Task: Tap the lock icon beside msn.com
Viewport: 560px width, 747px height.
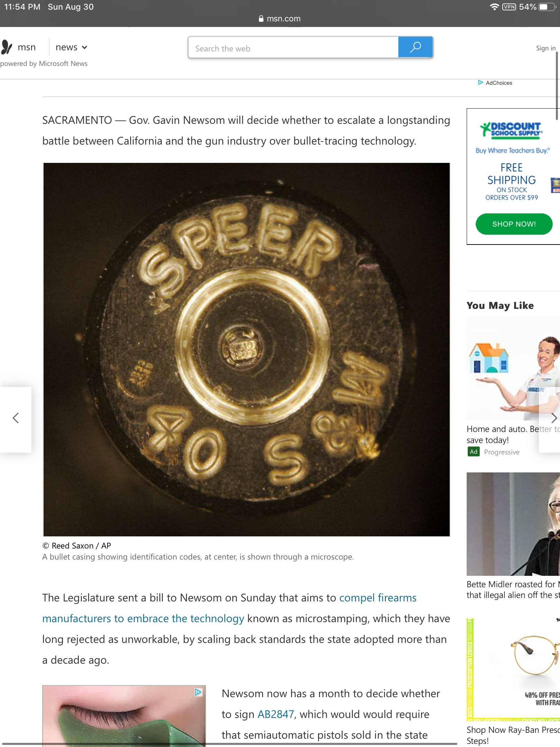Action: click(261, 19)
